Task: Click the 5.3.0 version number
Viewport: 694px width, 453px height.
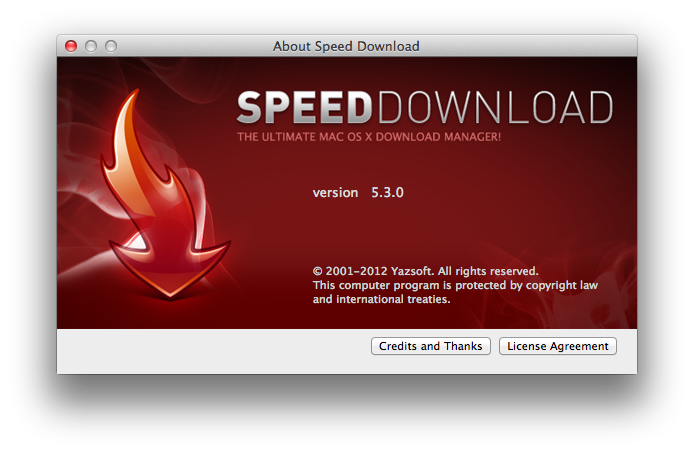Action: click(386, 192)
